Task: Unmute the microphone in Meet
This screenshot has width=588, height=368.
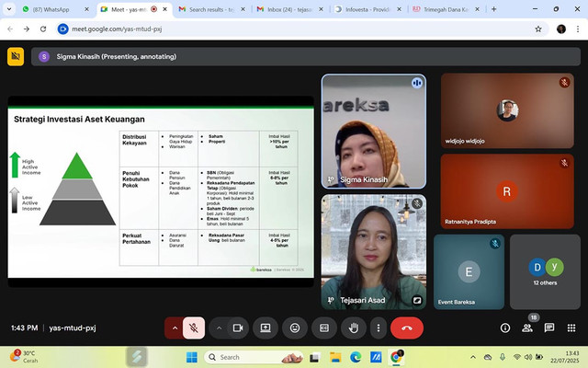Action: tap(194, 328)
